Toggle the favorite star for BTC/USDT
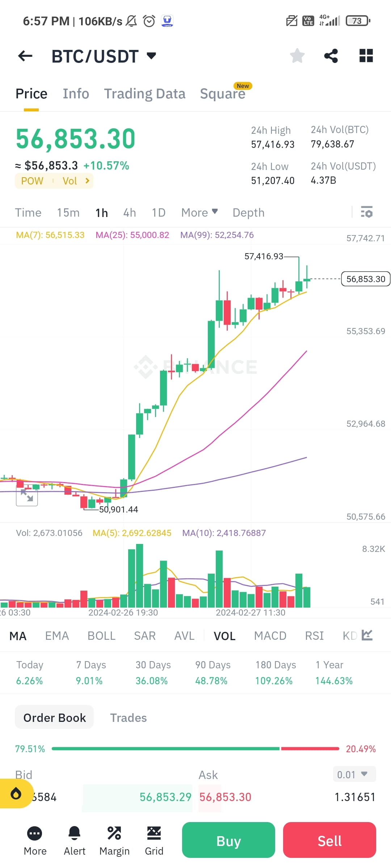Viewport: 391px width, 868px height. pyautogui.click(x=297, y=56)
